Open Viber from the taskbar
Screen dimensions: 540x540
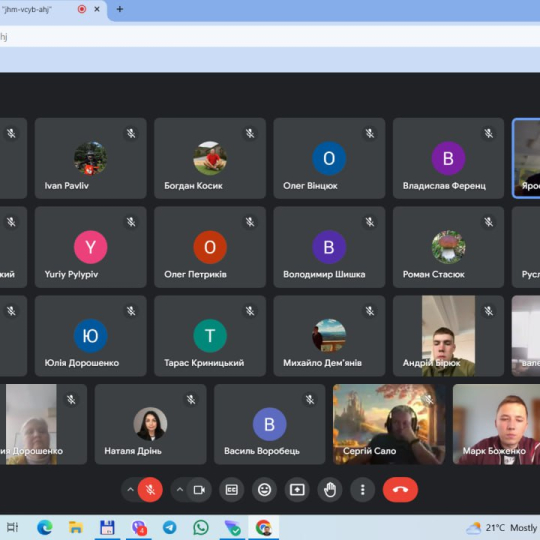(x=139, y=527)
